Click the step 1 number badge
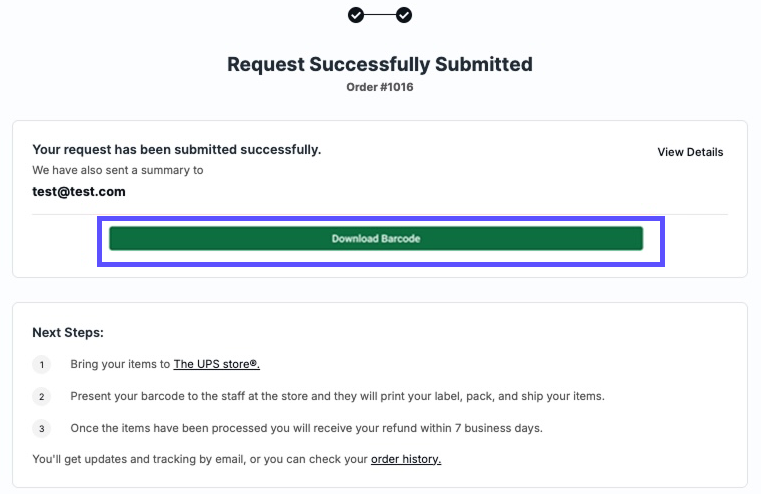The height and width of the screenshot is (494, 761). click(41, 364)
